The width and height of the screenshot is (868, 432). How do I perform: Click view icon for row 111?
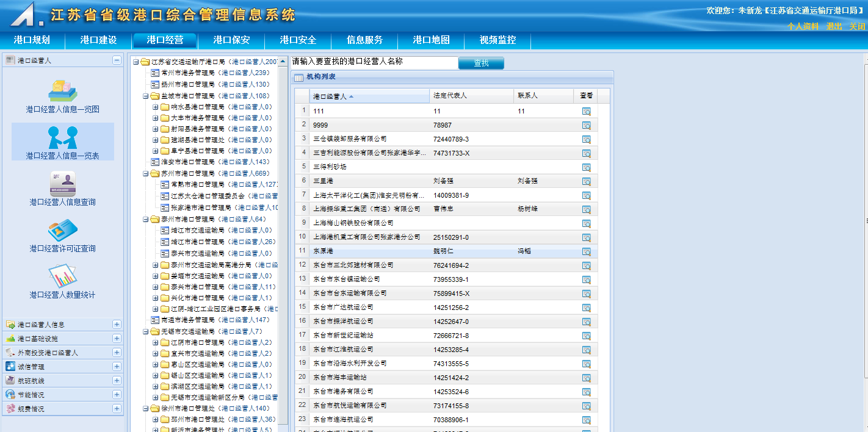pos(586,112)
